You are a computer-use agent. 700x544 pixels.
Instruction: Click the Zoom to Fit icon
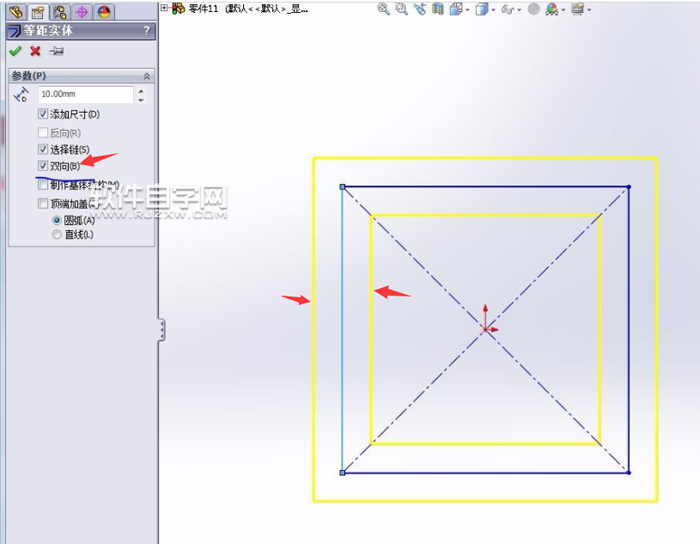pos(383,8)
